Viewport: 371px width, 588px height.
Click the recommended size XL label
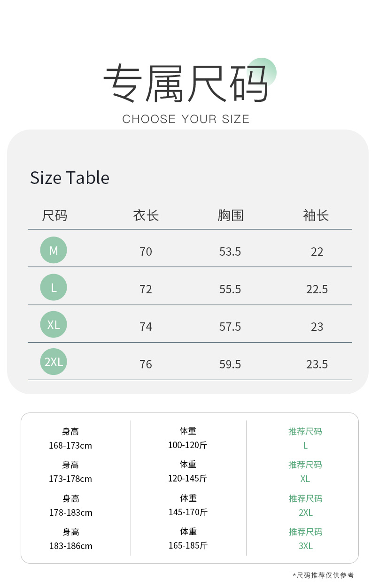tap(305, 479)
